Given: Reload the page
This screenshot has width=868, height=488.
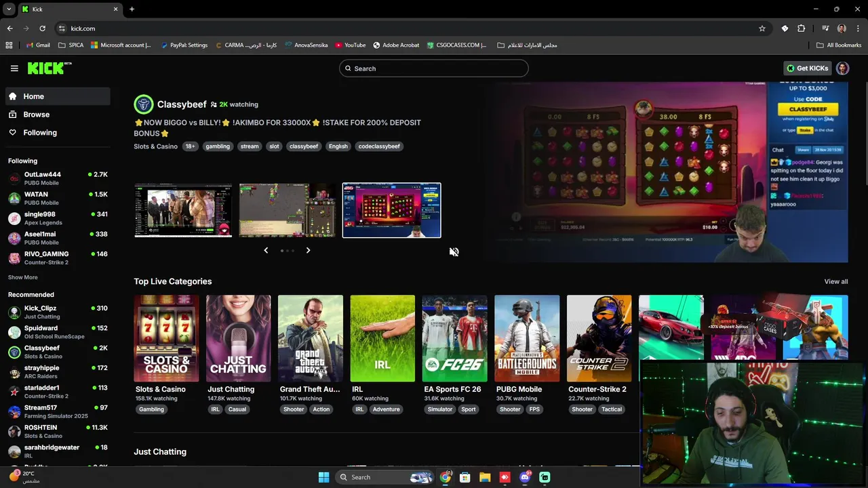Looking at the screenshot, I should pos(42,28).
